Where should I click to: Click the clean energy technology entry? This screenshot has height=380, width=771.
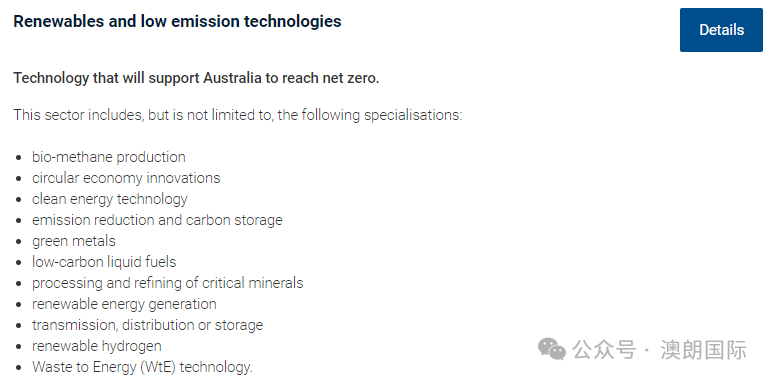pyautogui.click(x=110, y=199)
